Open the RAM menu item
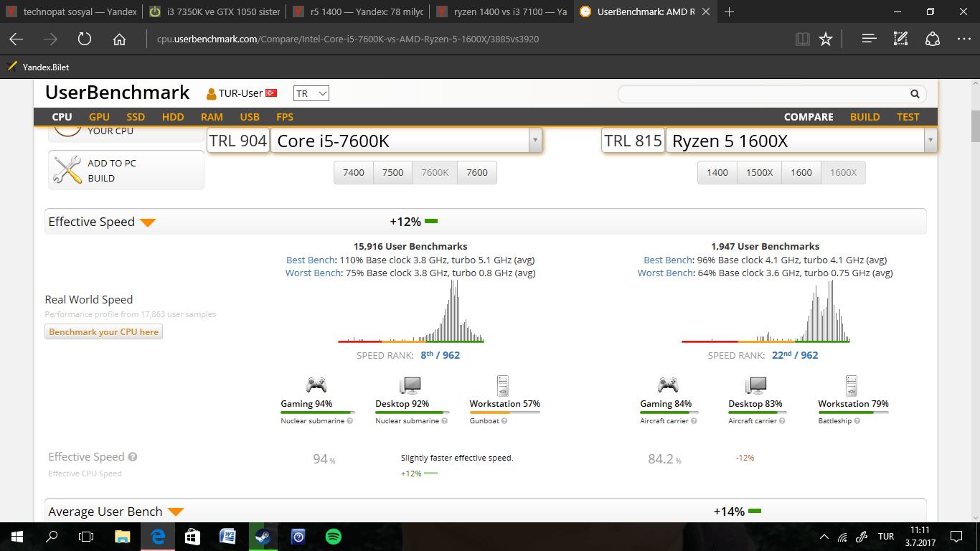Viewport: 980px width, 551px height. click(212, 117)
